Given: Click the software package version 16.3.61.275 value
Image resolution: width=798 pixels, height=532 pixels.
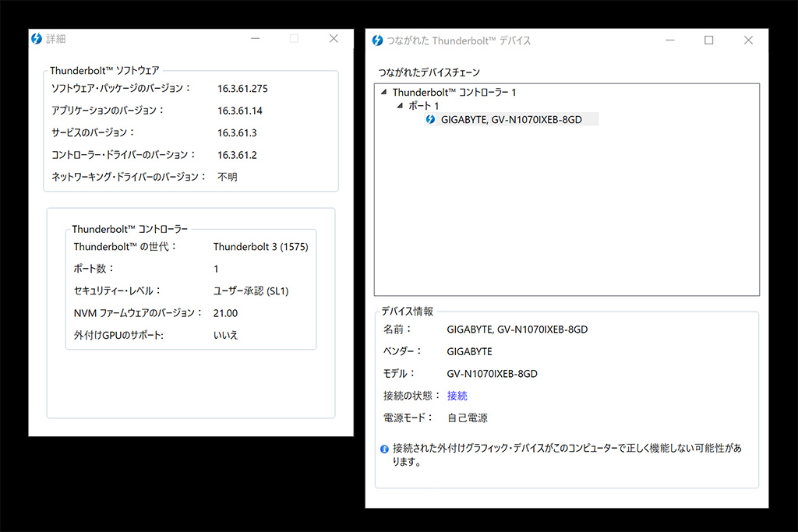Looking at the screenshot, I should (242, 89).
